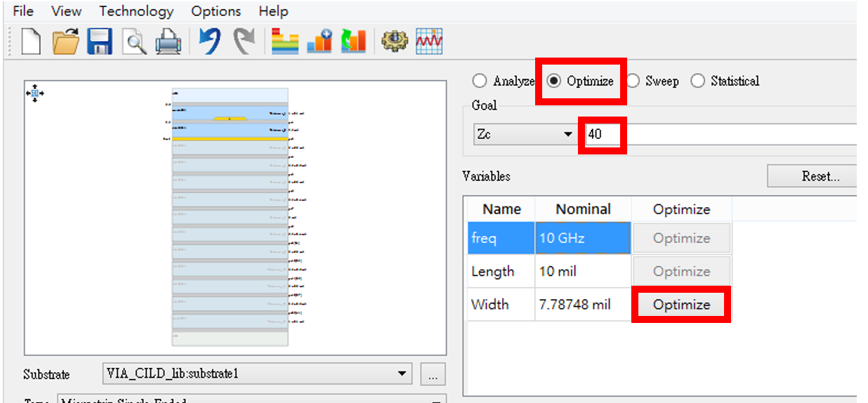Click Optimize button in Length row

[681, 271]
